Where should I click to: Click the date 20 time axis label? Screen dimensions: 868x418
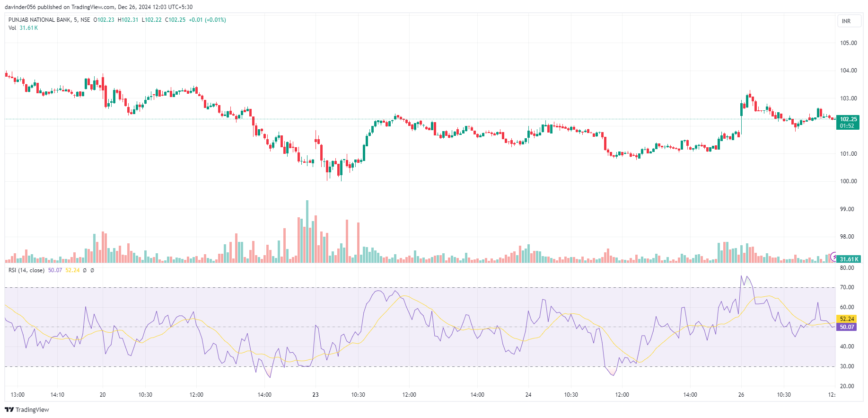point(103,395)
